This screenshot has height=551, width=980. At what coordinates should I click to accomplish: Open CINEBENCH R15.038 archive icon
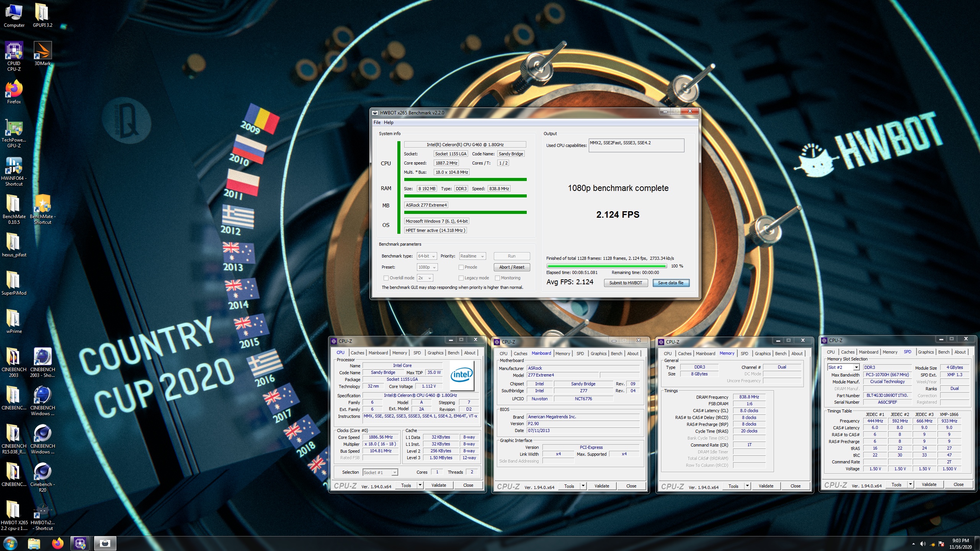pyautogui.click(x=14, y=439)
